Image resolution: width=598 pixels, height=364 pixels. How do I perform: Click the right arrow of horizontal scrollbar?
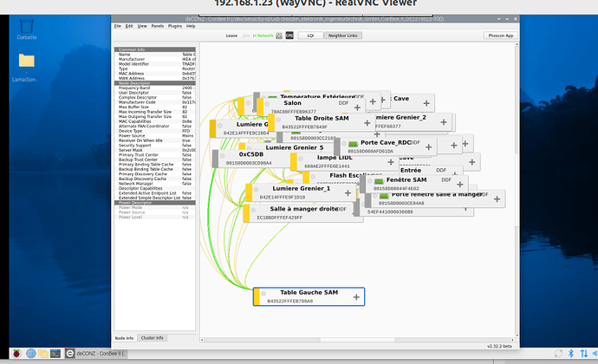click(512, 340)
